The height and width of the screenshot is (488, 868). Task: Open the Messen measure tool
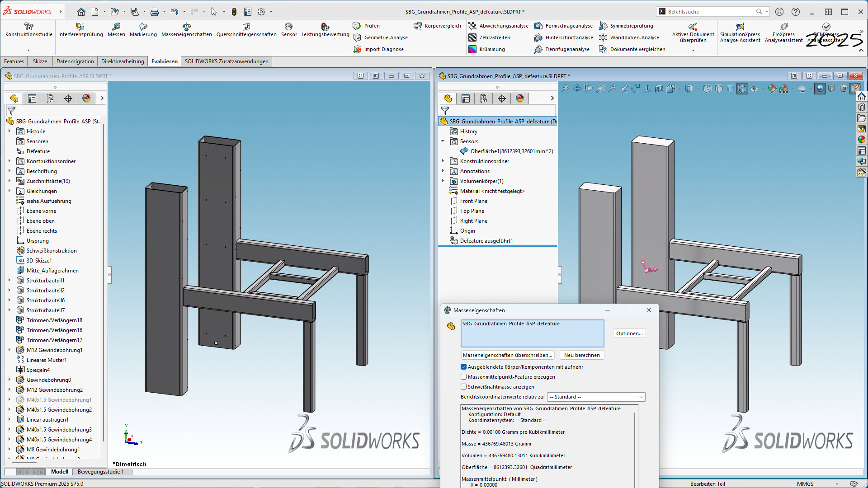(116, 30)
